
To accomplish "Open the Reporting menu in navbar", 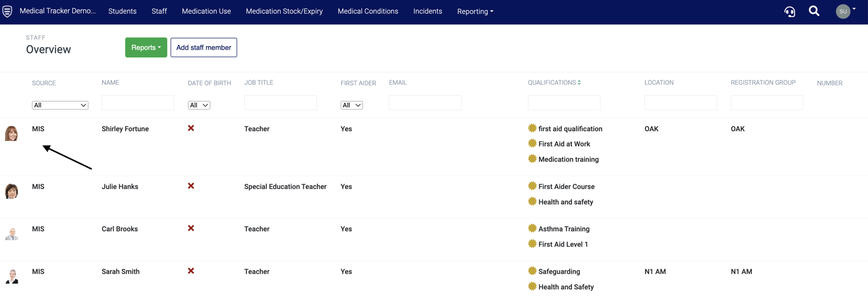I will (x=475, y=11).
